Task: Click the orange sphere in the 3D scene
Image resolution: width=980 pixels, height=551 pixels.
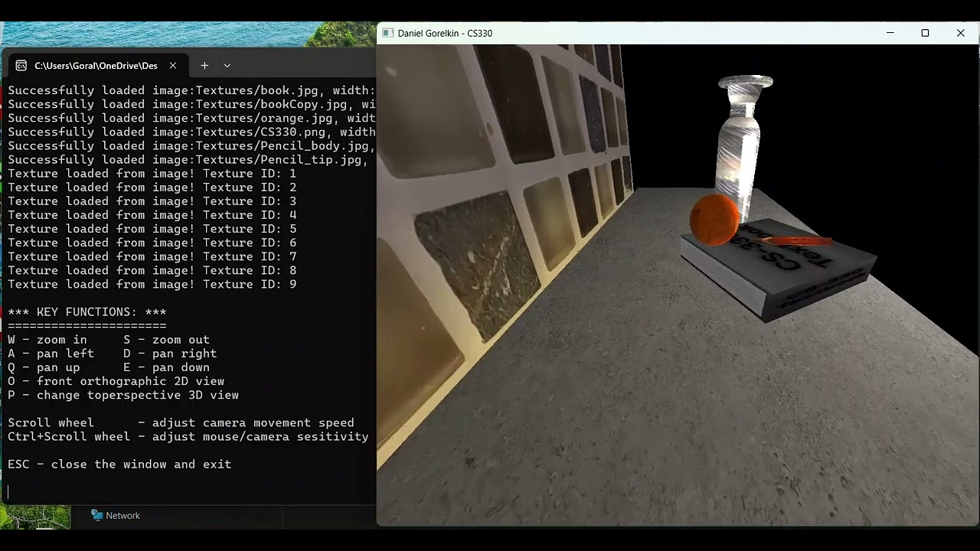Action: 714,220
